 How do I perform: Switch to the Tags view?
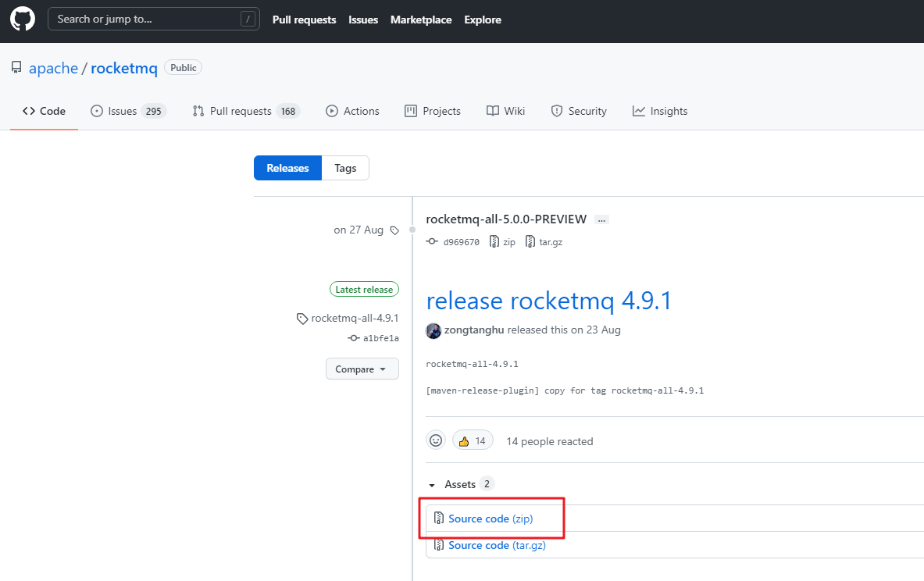pyautogui.click(x=345, y=168)
